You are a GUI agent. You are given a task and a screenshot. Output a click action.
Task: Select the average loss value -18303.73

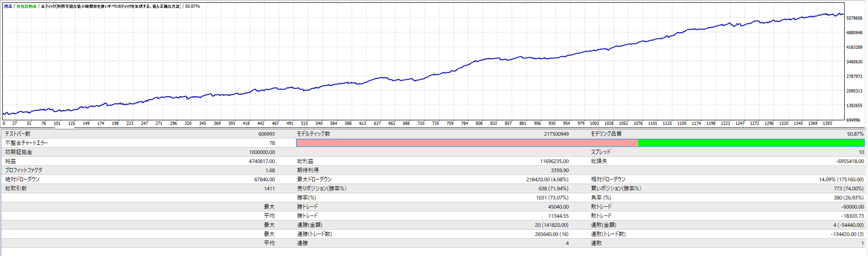[x=853, y=216]
